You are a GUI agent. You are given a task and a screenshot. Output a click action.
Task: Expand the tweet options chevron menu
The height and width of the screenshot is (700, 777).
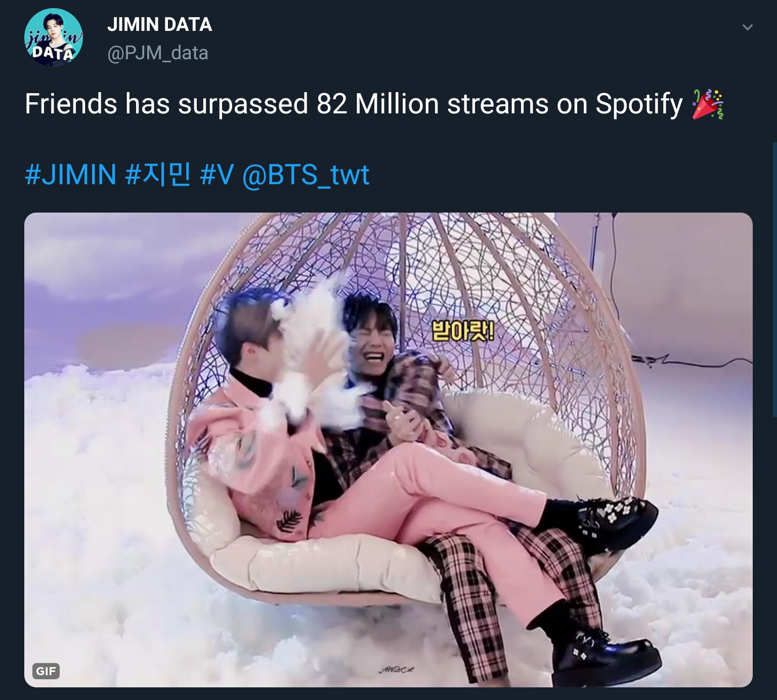[747, 27]
